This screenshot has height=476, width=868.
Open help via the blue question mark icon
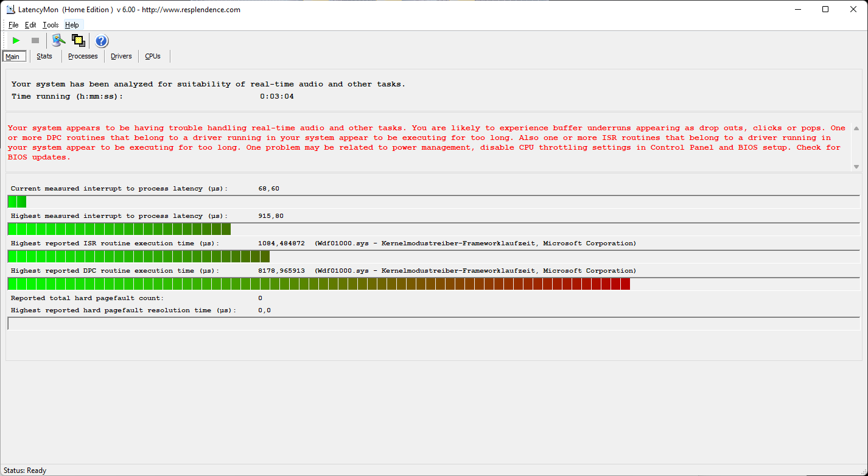click(x=102, y=41)
